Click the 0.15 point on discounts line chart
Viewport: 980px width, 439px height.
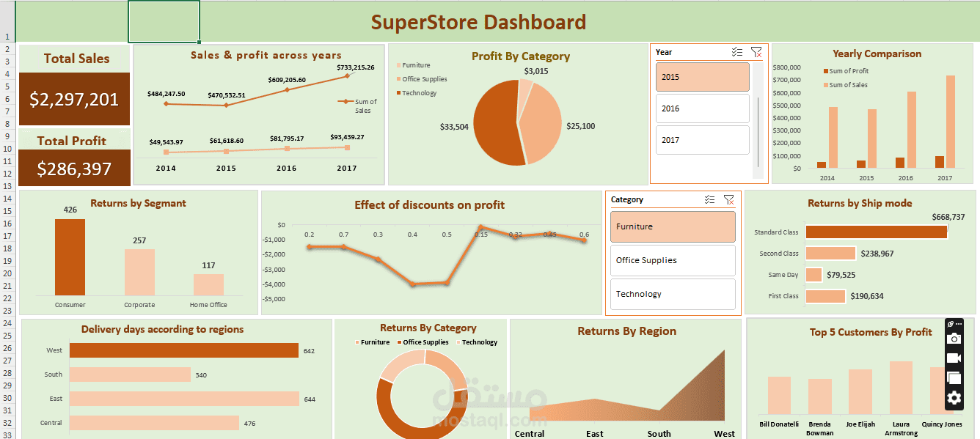pos(480,227)
